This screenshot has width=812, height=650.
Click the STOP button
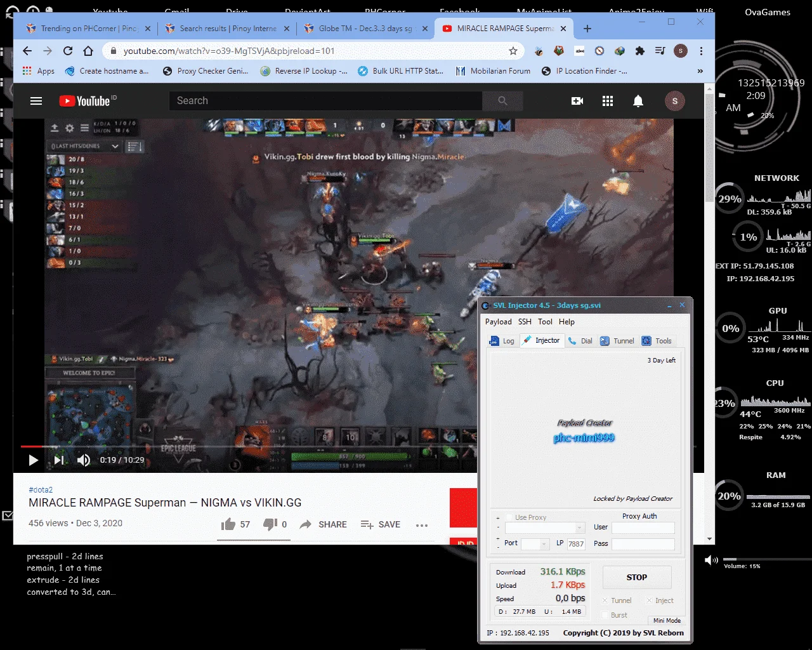[x=637, y=578]
